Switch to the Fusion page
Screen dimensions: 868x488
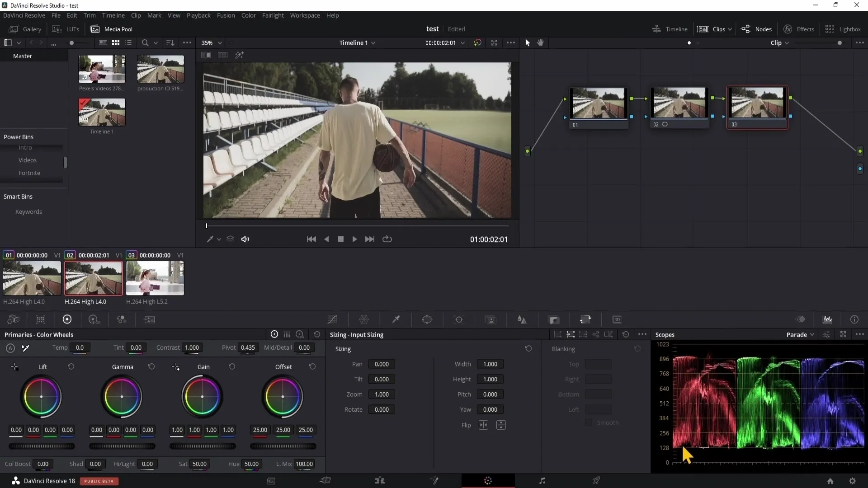point(434,481)
